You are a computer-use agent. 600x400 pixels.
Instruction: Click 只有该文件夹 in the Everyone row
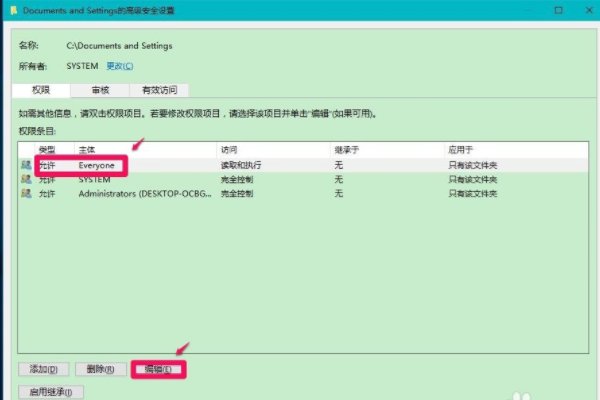(x=473, y=165)
